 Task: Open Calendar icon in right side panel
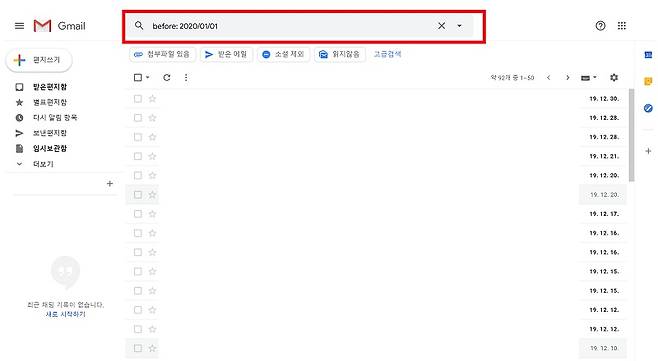click(648, 55)
